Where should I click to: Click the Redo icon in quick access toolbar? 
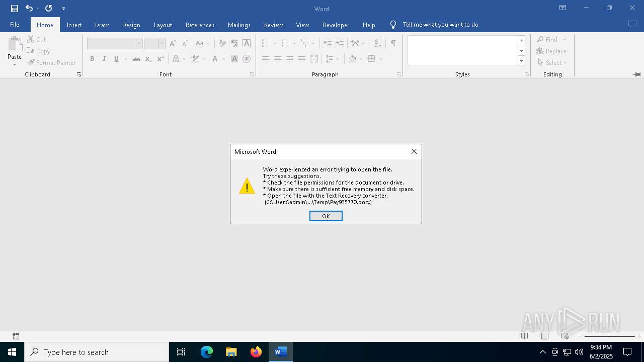click(x=49, y=8)
